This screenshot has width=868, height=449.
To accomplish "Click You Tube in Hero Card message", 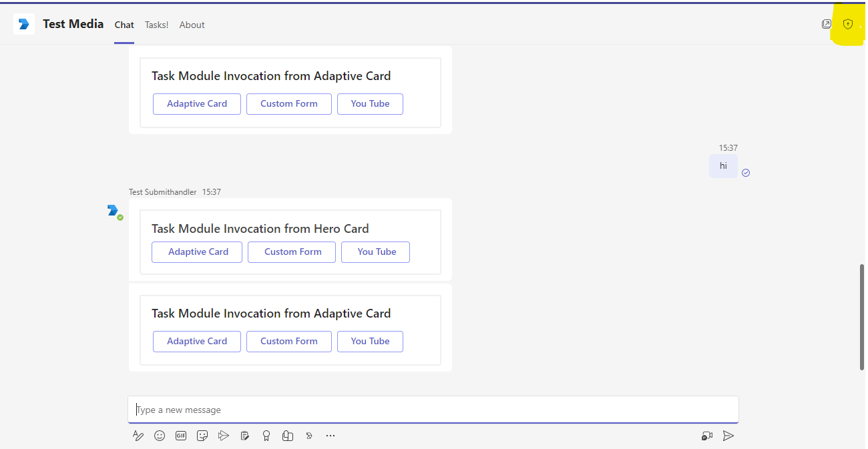I will coord(375,252).
